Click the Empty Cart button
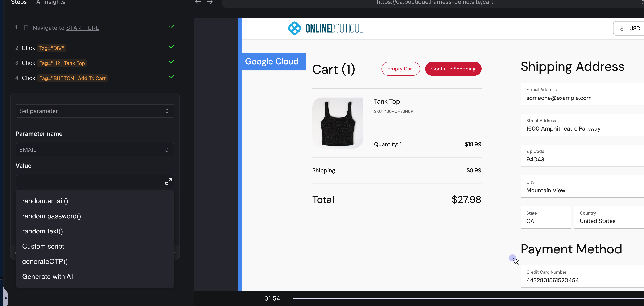The height and width of the screenshot is (306, 644). pos(400,69)
